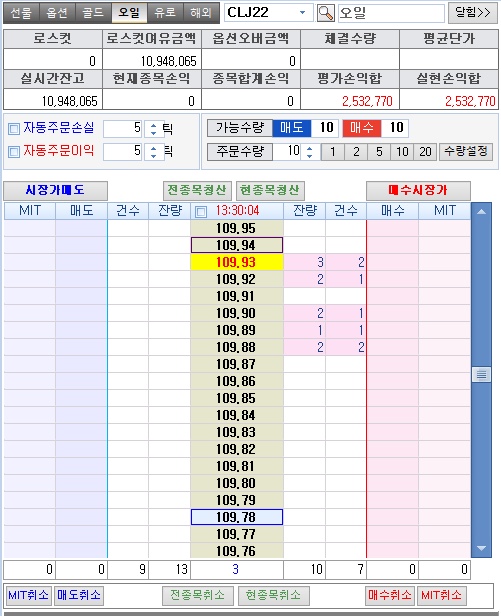This screenshot has width=501, height=616.
Task: Click the 매수시장가 button
Action: pyautogui.click(x=418, y=191)
